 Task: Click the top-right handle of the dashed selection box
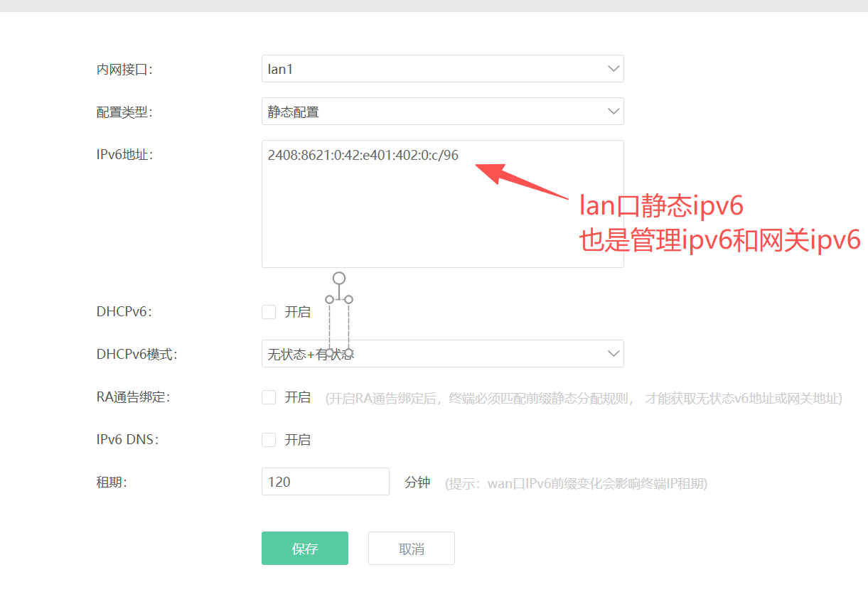(349, 299)
